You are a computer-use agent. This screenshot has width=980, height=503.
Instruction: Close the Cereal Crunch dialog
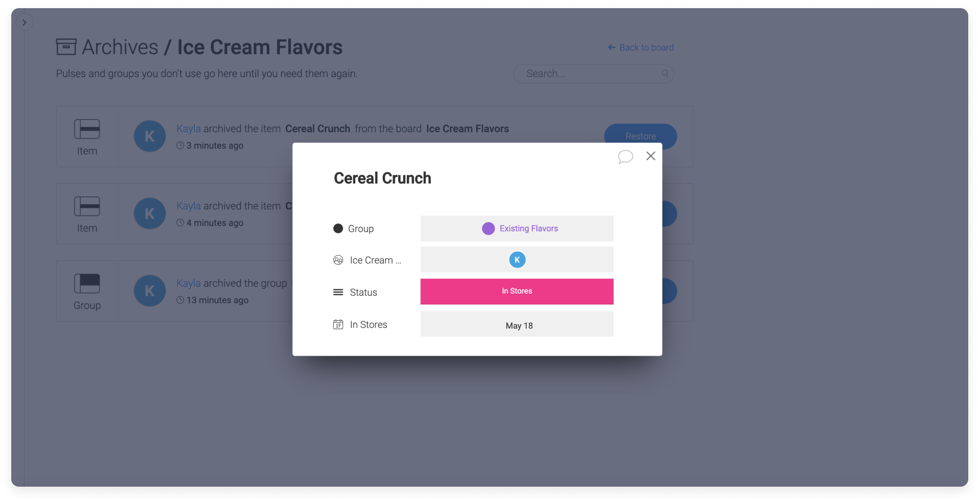click(651, 156)
